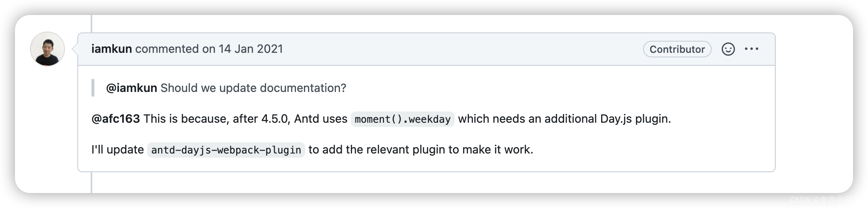
Task: Click the timeline line below the comment
Action: pos(91,183)
